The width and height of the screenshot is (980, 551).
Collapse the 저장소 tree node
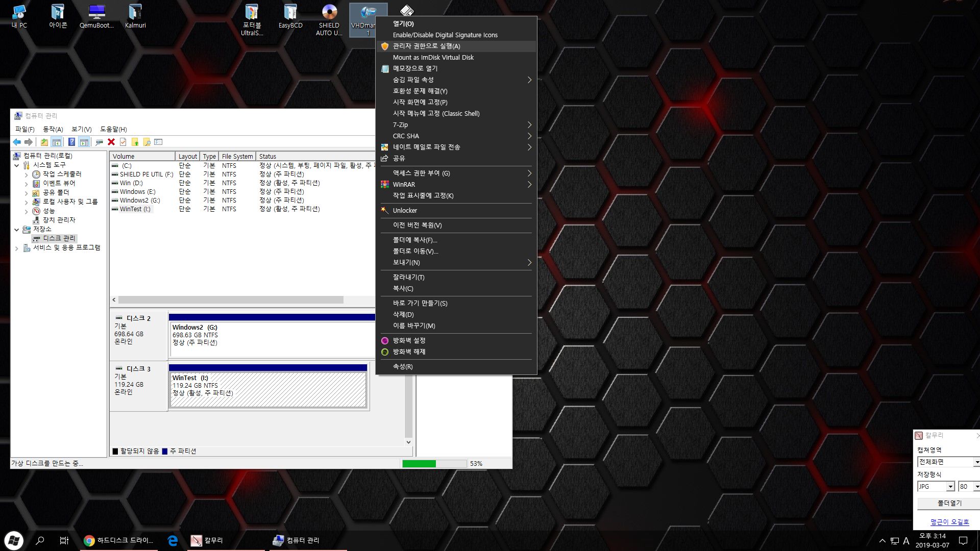pos(17,230)
